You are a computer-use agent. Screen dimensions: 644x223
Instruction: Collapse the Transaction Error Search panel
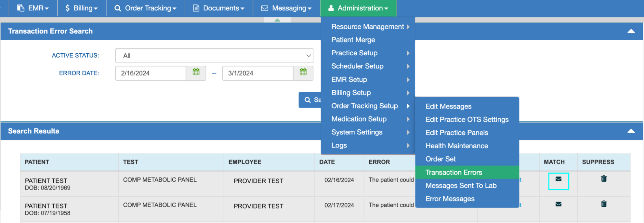point(631,31)
